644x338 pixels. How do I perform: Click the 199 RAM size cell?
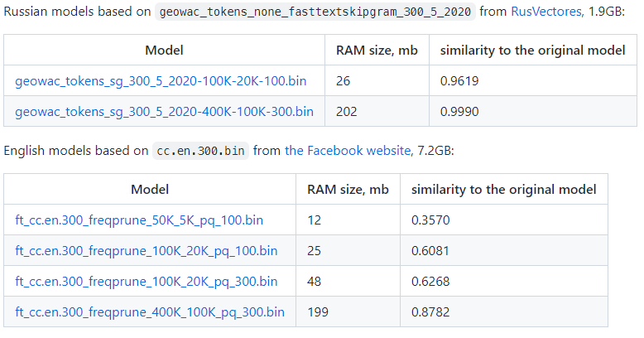tap(318, 312)
